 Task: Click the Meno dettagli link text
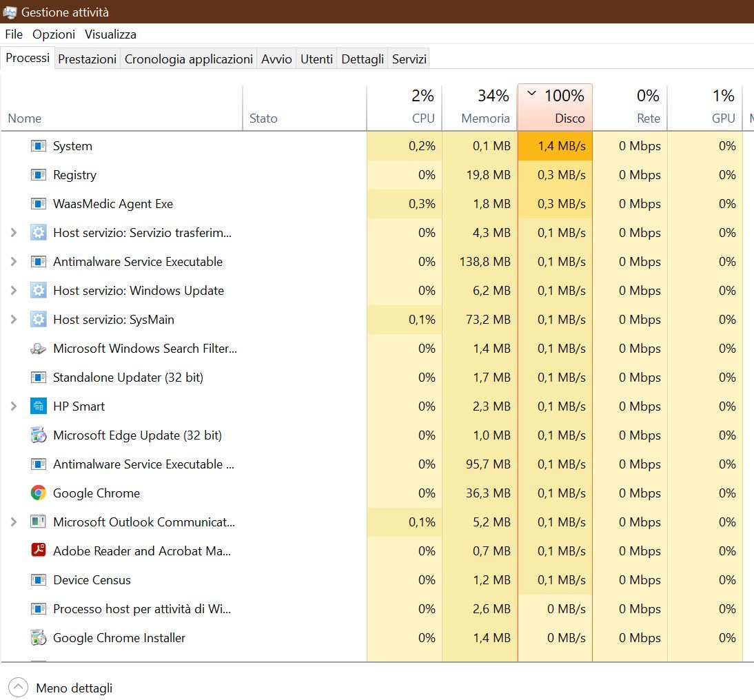coord(74,688)
